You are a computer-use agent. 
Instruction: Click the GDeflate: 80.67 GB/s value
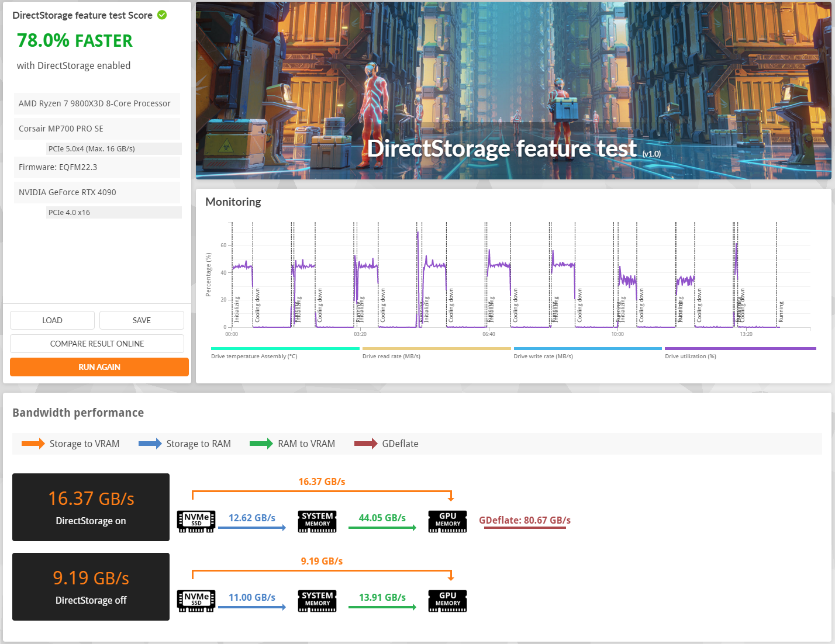coord(525,520)
